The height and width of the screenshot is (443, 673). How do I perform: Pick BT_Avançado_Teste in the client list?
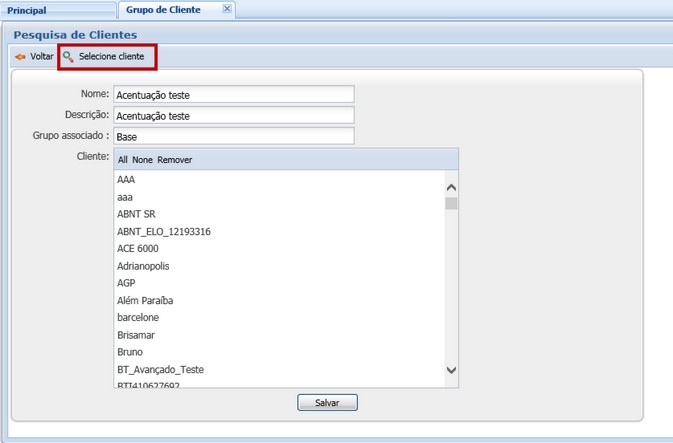[x=160, y=369]
